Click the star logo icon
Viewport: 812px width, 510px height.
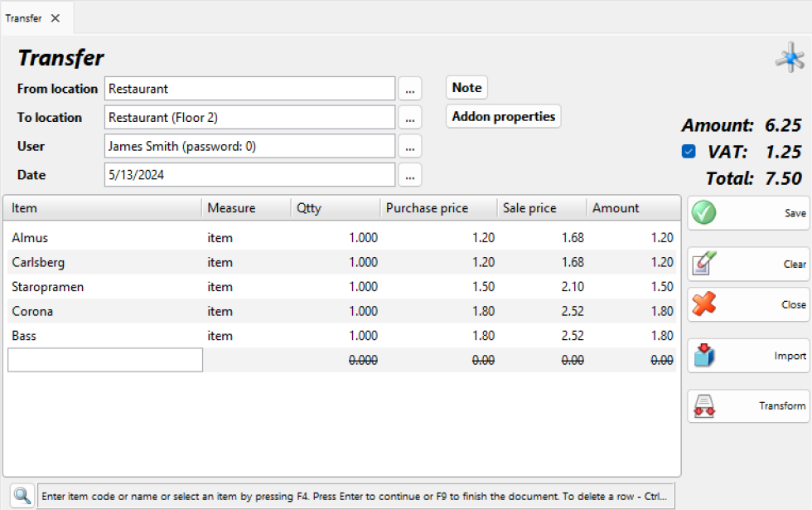790,57
